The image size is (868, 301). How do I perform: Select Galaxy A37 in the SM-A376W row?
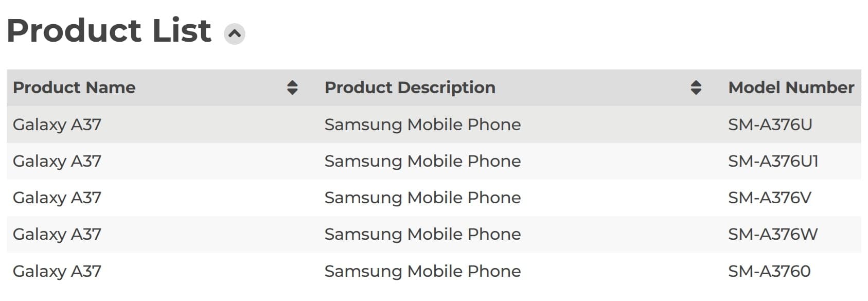click(57, 234)
